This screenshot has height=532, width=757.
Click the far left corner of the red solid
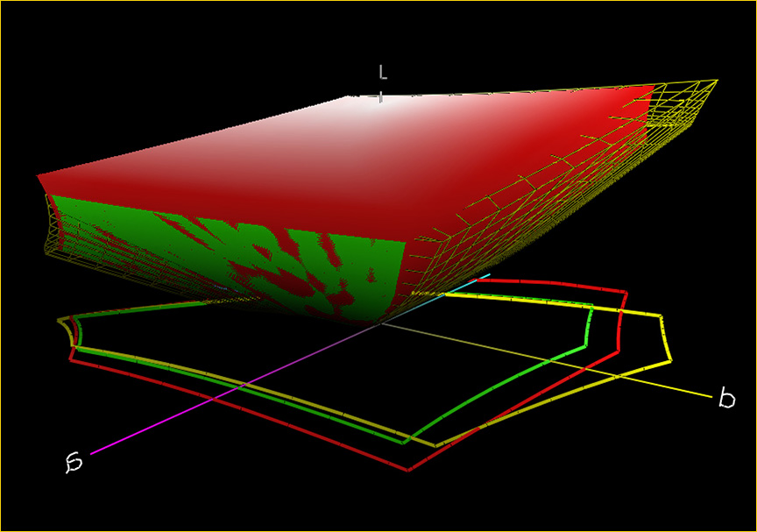click(39, 178)
